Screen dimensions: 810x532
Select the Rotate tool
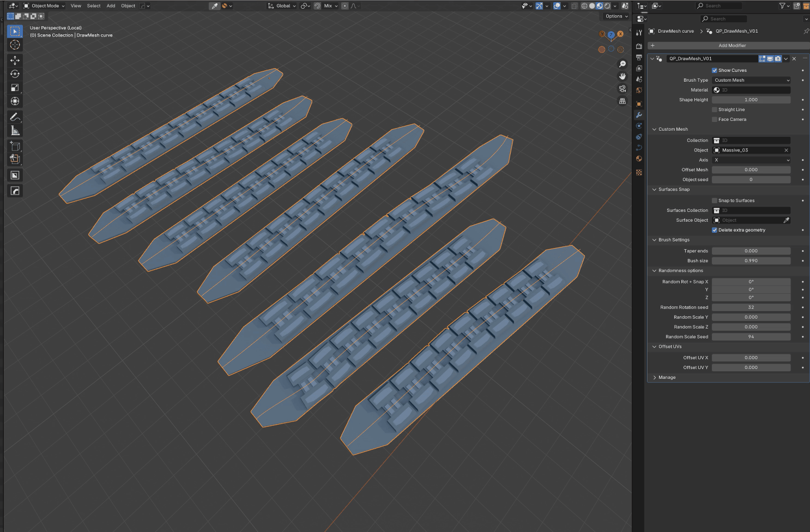click(x=15, y=74)
